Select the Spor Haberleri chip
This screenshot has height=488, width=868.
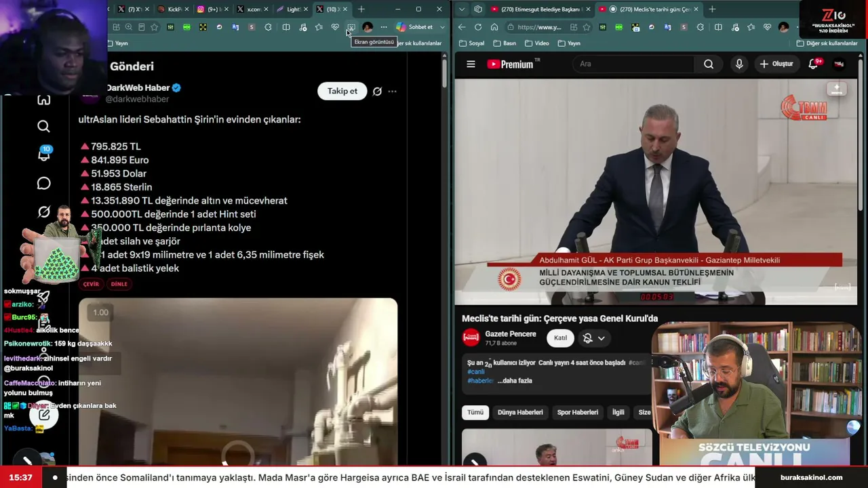point(578,412)
